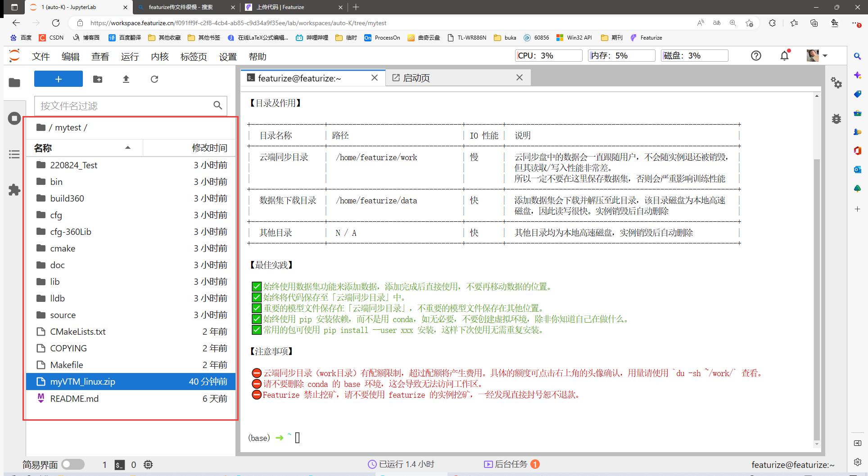Open browser zoom magnifier icon
The image size is (868, 476).
(733, 23)
